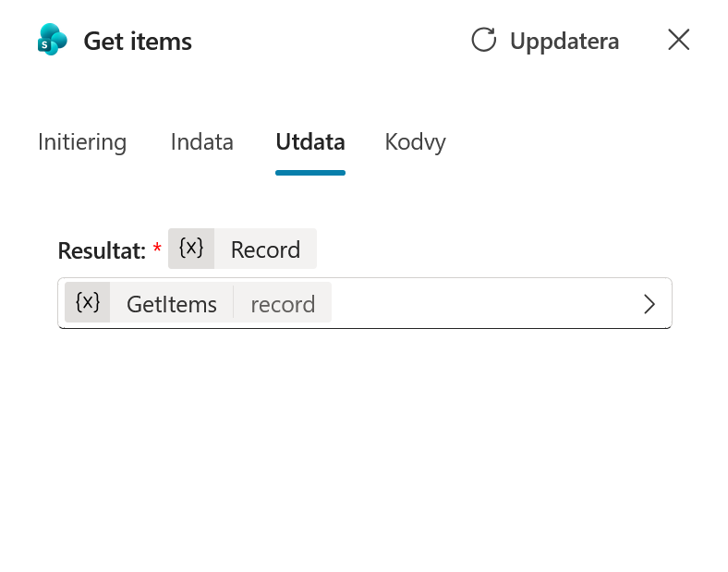Select the record property token
Image resolution: width=728 pixels, height=572 pixels.
tap(283, 305)
